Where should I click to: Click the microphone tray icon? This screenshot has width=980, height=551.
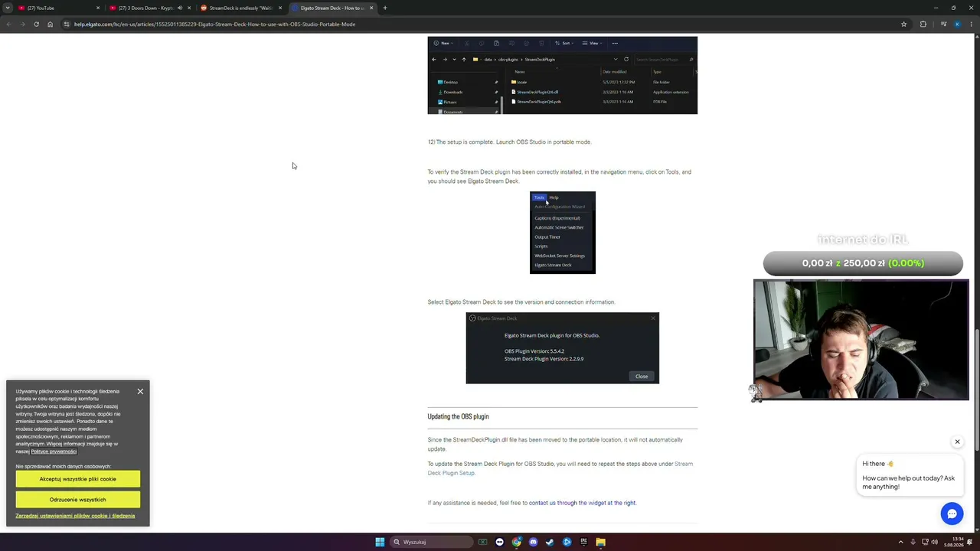(913, 542)
